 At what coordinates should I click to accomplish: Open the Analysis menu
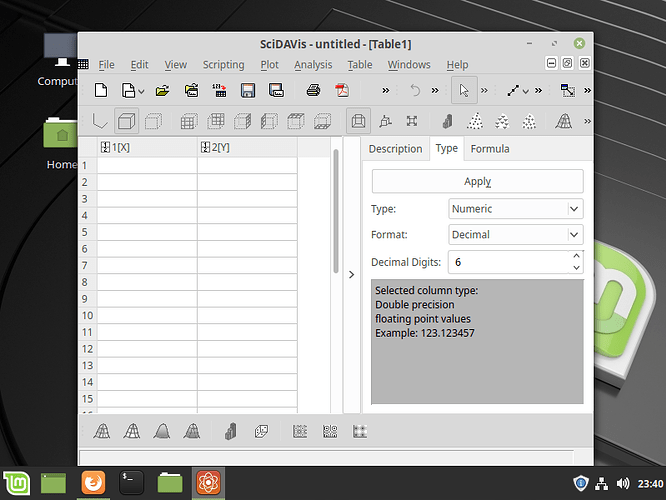(x=313, y=65)
